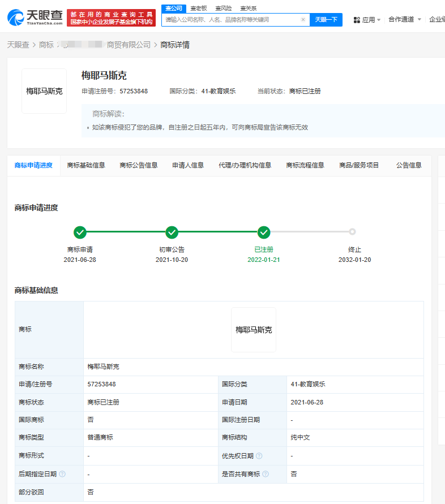The height and width of the screenshot is (504, 445).
Task: Select the 查老板 search tab
Action: (198, 8)
